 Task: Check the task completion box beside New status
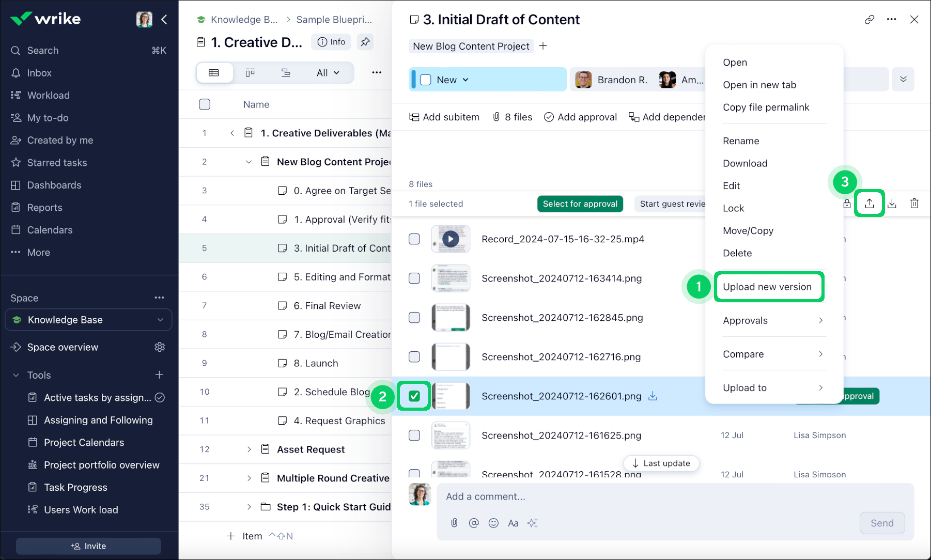(x=426, y=80)
